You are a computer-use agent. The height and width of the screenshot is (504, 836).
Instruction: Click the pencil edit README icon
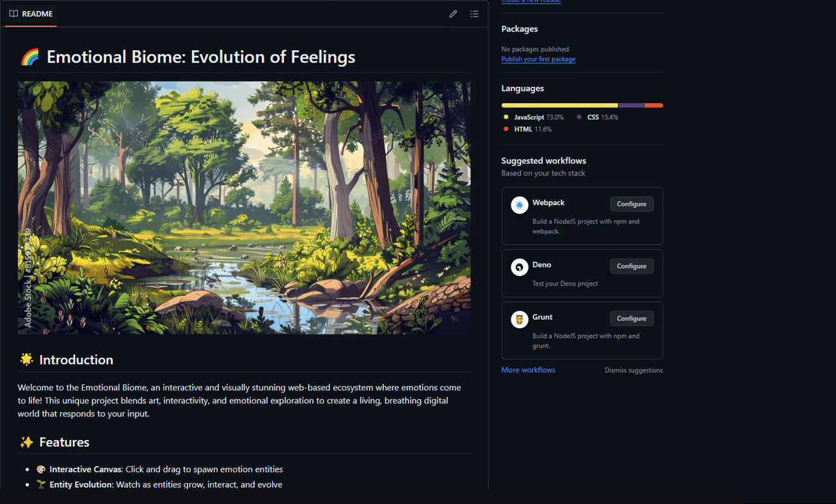pos(453,14)
